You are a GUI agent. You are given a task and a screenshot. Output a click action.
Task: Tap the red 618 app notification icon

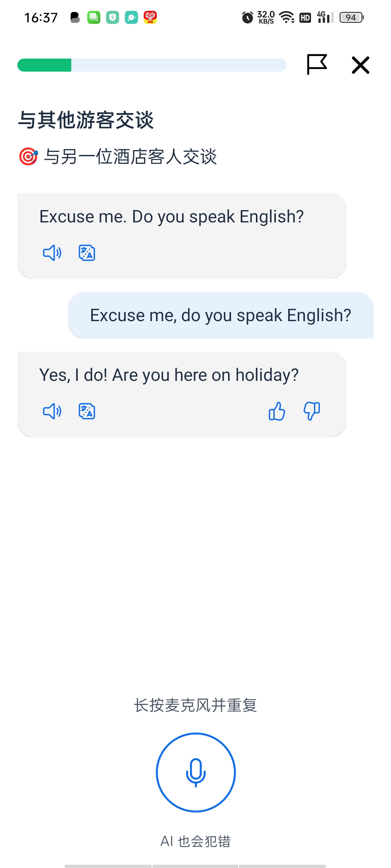tap(150, 17)
